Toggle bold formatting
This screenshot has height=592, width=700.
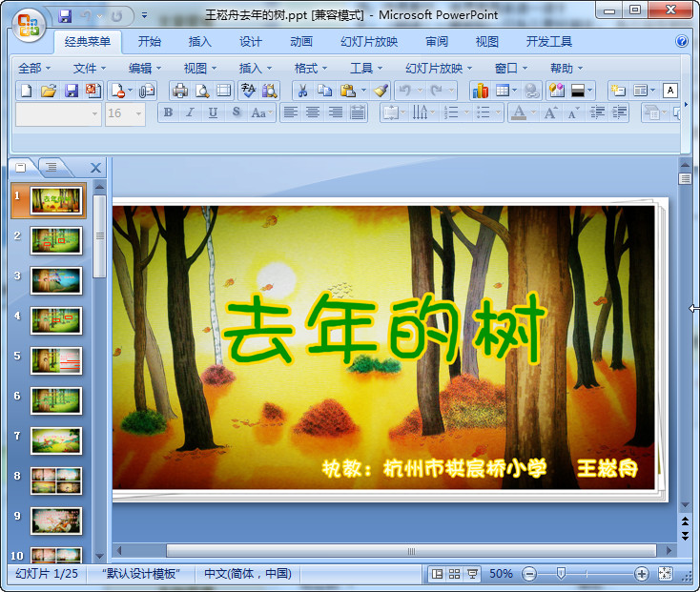click(x=168, y=112)
